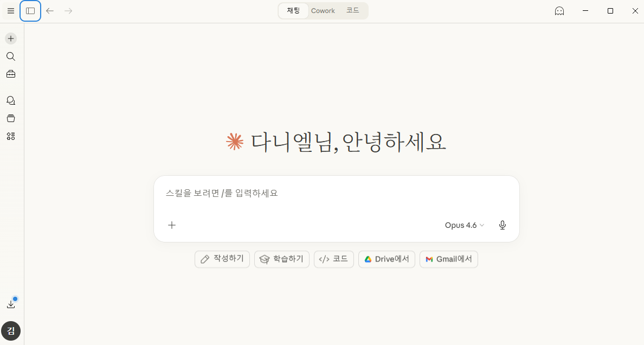Image resolution: width=644 pixels, height=345 pixels.
Task: Open the 김 account avatar at bottom left
Action: click(x=11, y=331)
